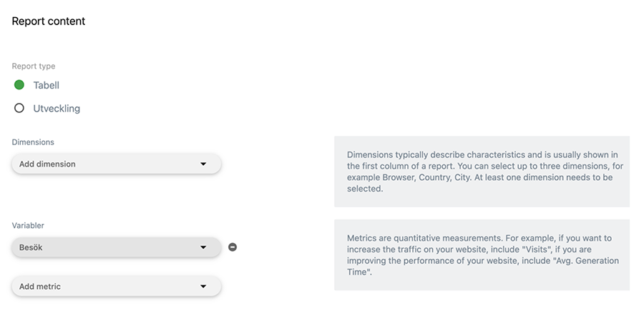The height and width of the screenshot is (311, 644).
Task: Expand the Add metric dropdown arrow
Action: [x=203, y=287]
